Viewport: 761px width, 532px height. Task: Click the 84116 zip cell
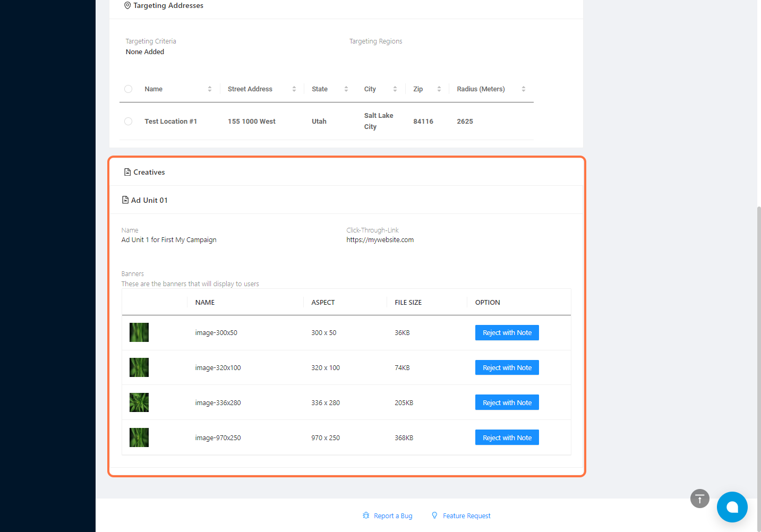(x=423, y=122)
